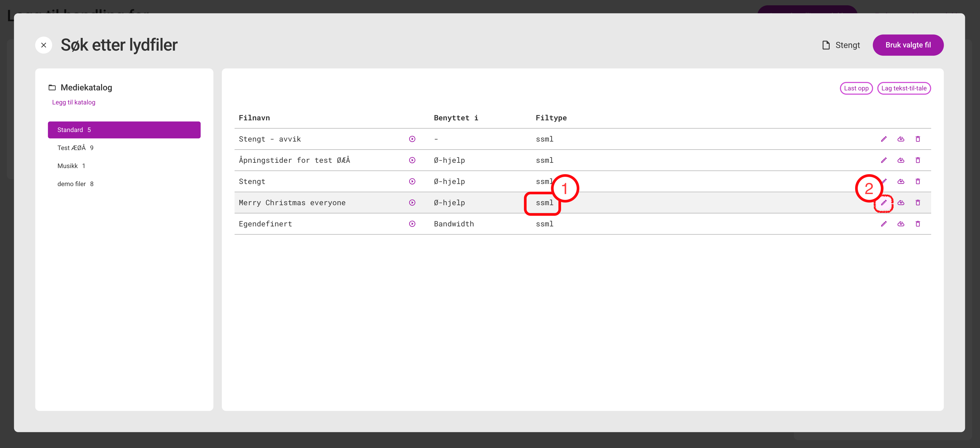Click 'Legg til katalog' link

click(x=73, y=102)
